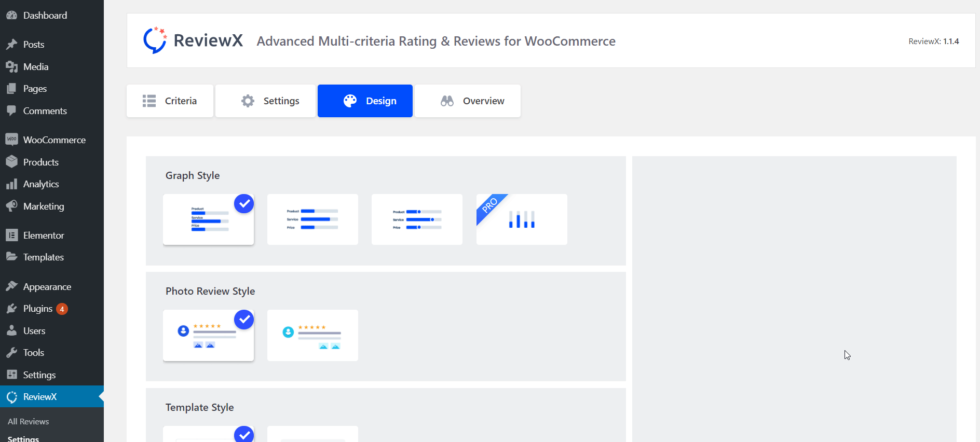Click the 'Photo Review Style' heading
The image size is (980, 442).
coord(210,291)
